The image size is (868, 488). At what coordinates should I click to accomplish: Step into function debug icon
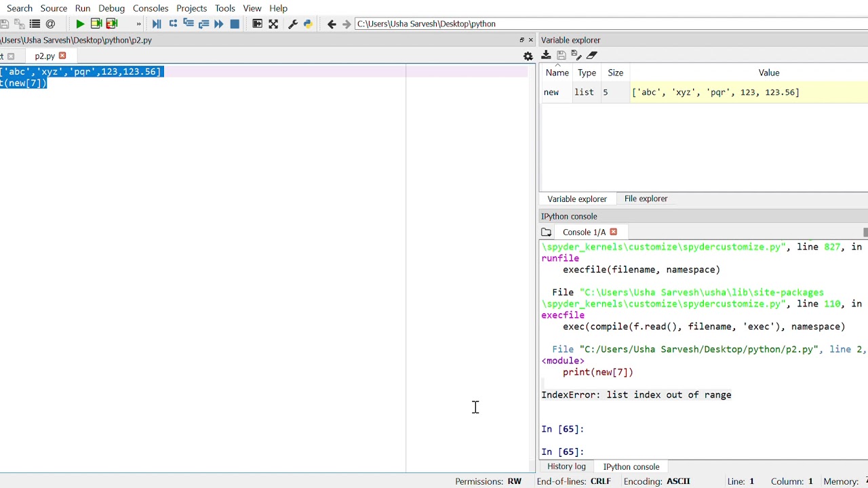[189, 24]
